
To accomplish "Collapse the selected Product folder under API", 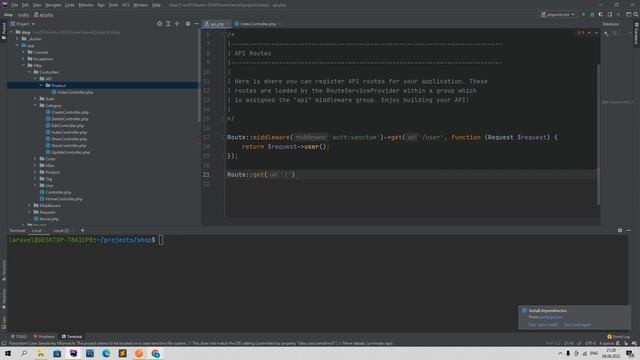I will pyautogui.click(x=41, y=85).
